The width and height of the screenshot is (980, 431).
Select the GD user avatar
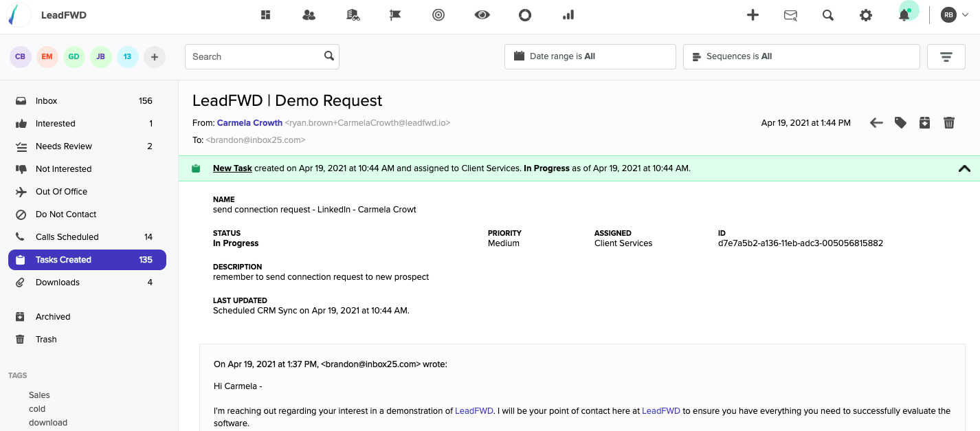[x=74, y=57]
